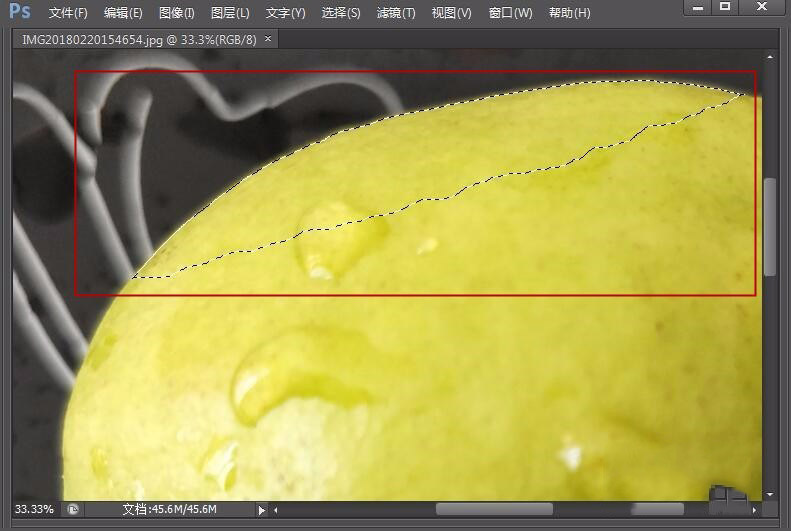Viewport: 791px width, 531px height.
Task: Click the vertical scrollbar thumb
Action: (x=770, y=227)
